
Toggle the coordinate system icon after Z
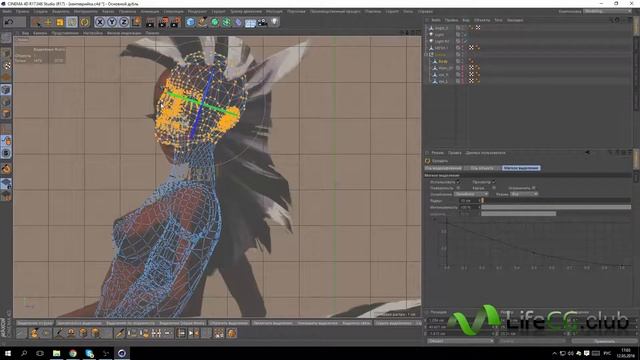coord(136,22)
